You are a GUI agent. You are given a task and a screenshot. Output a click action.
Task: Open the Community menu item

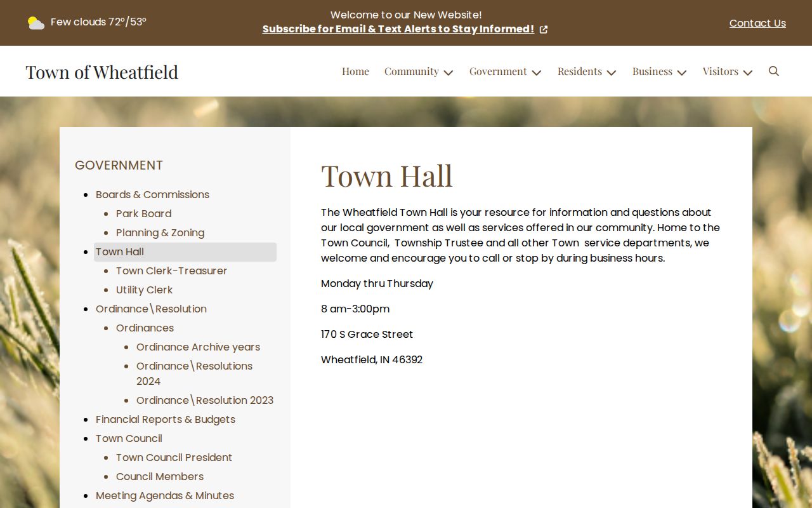point(412,71)
